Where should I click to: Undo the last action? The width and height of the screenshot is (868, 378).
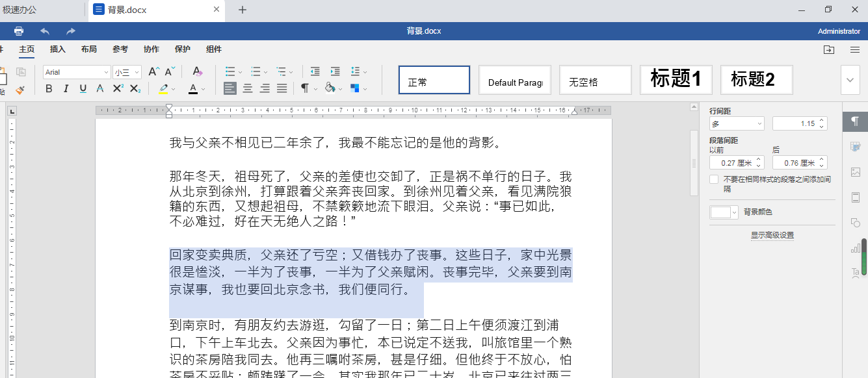pyautogui.click(x=45, y=31)
